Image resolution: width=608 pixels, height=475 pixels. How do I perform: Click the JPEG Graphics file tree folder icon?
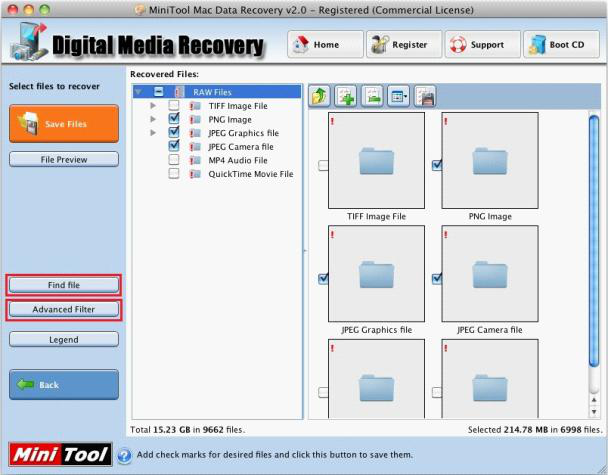[195, 133]
